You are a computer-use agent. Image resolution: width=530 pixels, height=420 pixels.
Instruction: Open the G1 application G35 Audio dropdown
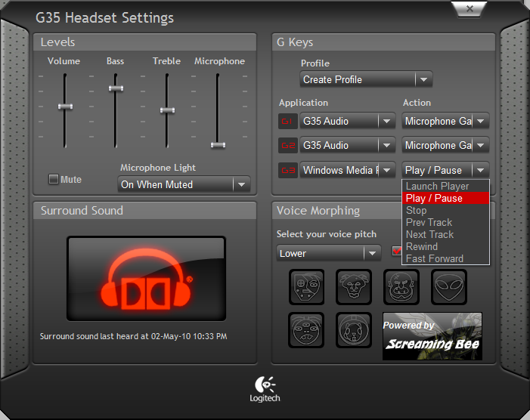pos(348,121)
